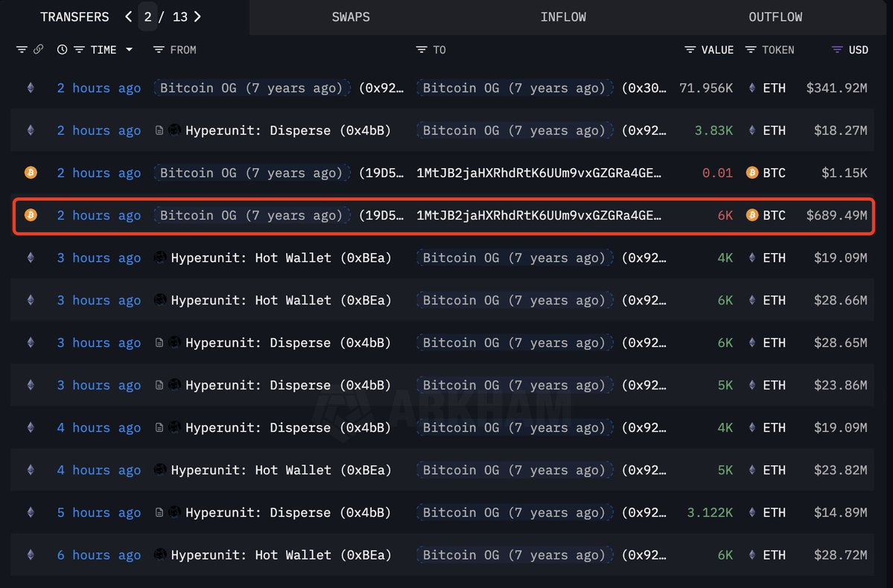Click the clock icon next to TIME
Screen dimensions: 893x588
pyautogui.click(x=61, y=49)
